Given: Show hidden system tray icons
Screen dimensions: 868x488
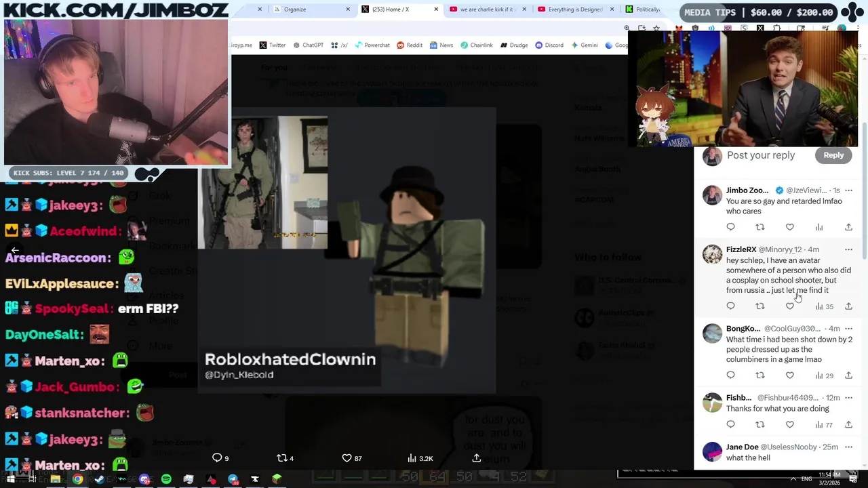Looking at the screenshot, I should pyautogui.click(x=793, y=479).
